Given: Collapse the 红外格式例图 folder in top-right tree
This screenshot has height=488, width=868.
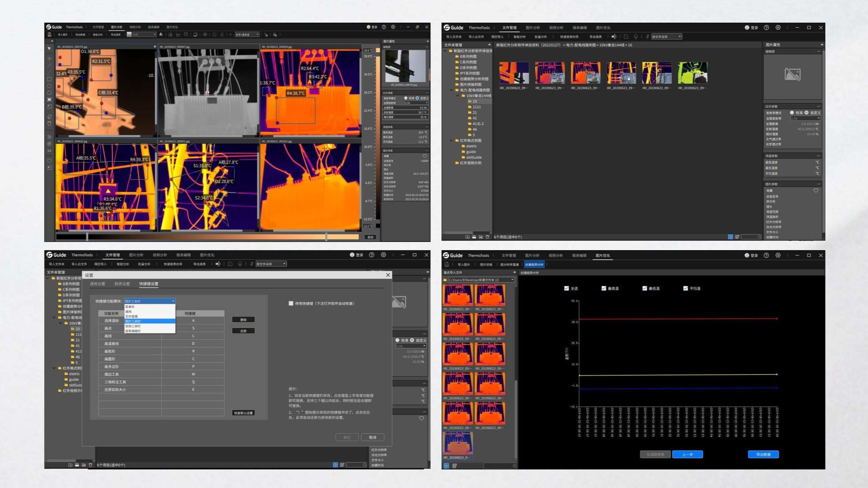Looking at the screenshot, I should pos(451,141).
